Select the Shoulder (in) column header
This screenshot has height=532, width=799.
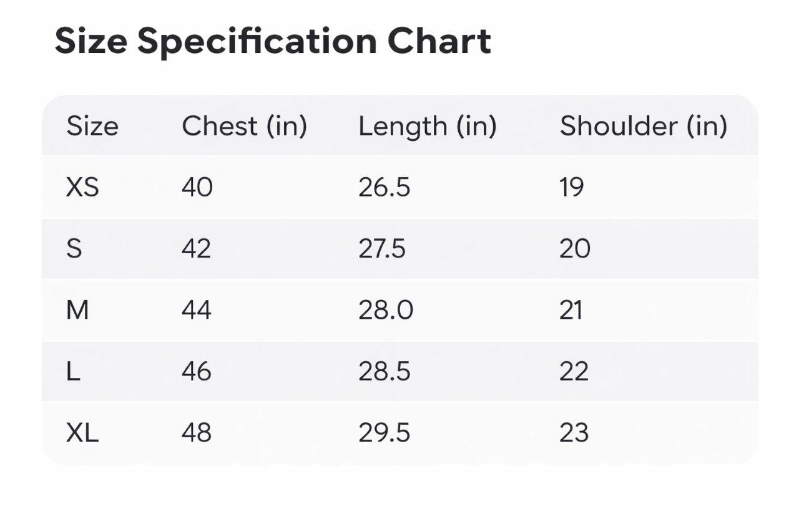pyautogui.click(x=643, y=126)
